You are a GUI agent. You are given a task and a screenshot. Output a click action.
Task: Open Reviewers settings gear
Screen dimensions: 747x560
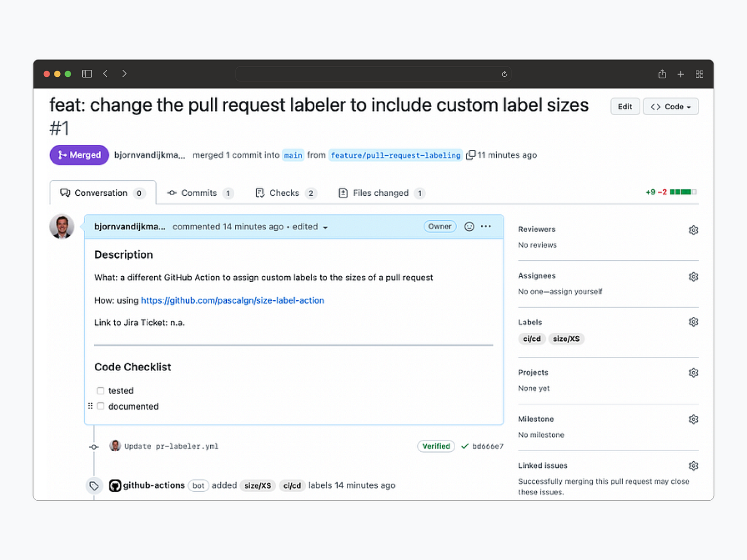point(693,230)
